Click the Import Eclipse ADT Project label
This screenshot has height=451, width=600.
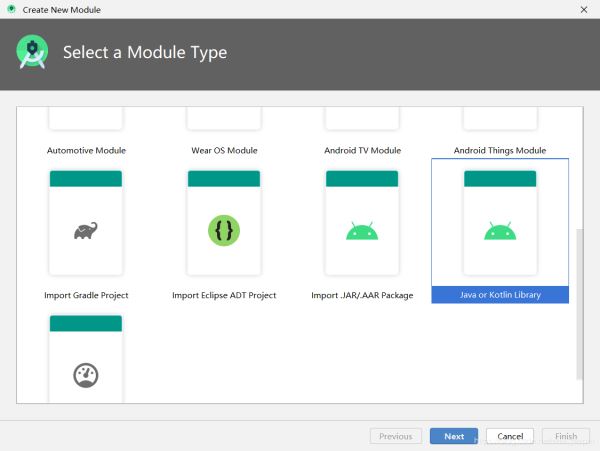(224, 295)
